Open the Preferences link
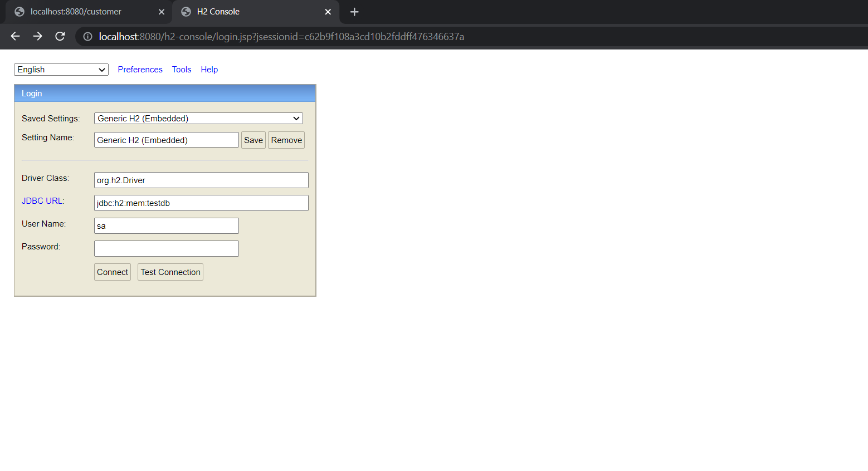 coord(140,69)
